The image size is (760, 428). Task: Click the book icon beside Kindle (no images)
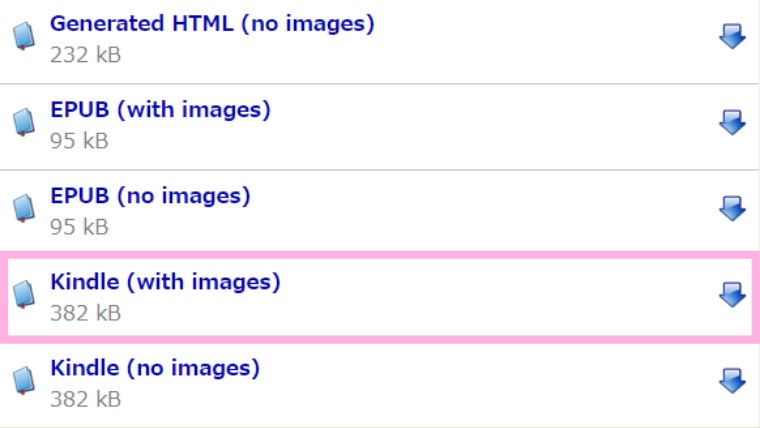point(24,380)
